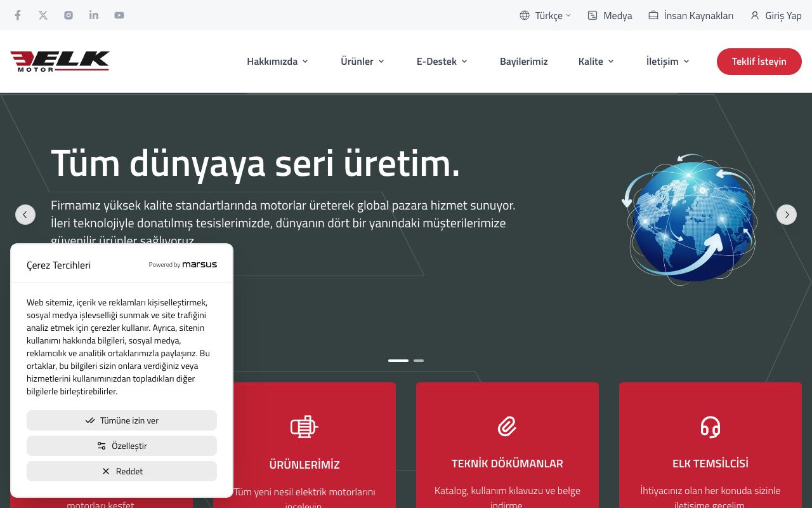Viewport: 812px width, 508px height.
Task: Open the Facebook social icon
Action: click(18, 15)
